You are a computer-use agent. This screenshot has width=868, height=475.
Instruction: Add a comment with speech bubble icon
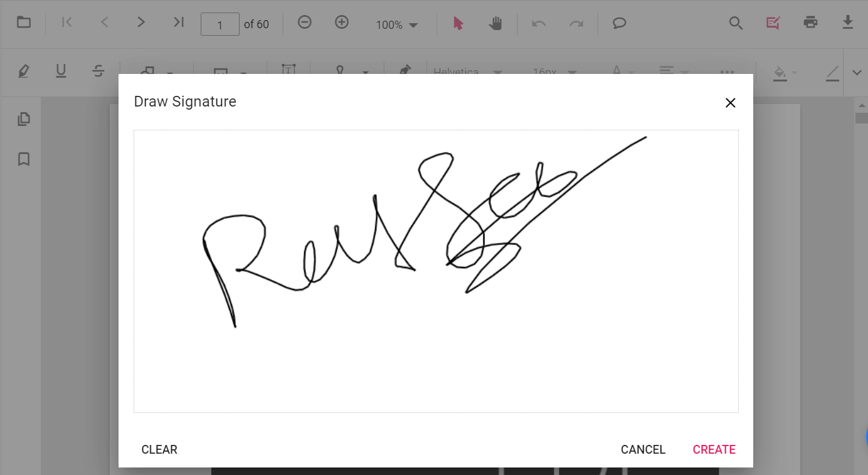[619, 24]
